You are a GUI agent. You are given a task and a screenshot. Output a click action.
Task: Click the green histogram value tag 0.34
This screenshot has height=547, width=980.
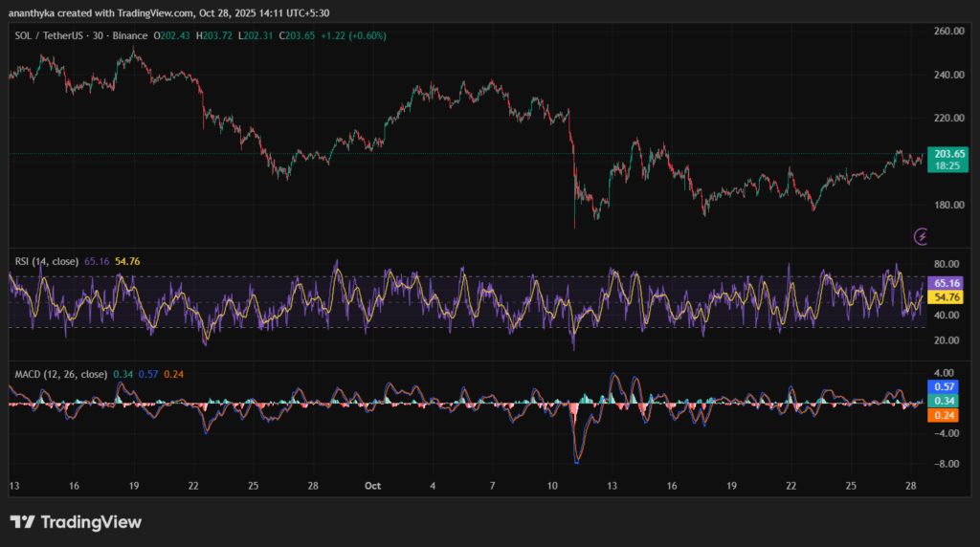(945, 401)
